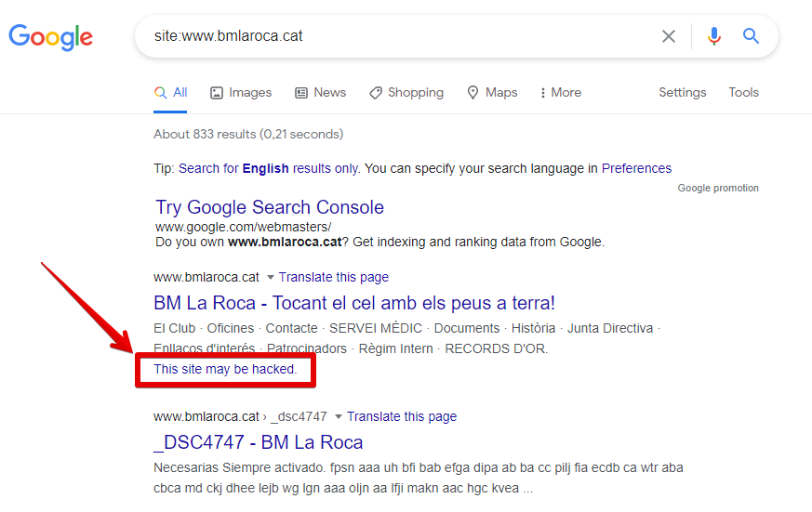
Task: Start voice search with microphone icon
Action: [x=714, y=36]
